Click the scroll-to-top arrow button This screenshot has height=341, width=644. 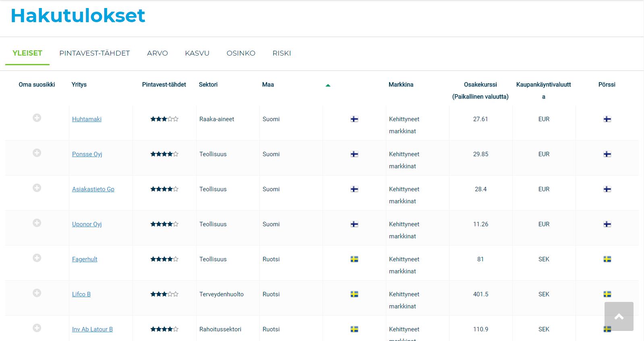pos(619,316)
